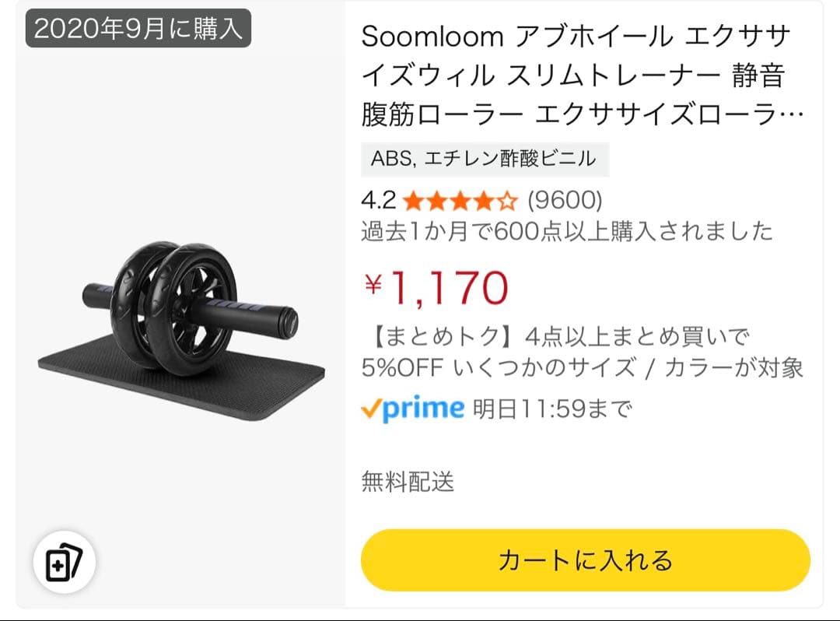Click 過去1か月で600点以上購入 label

point(566,231)
